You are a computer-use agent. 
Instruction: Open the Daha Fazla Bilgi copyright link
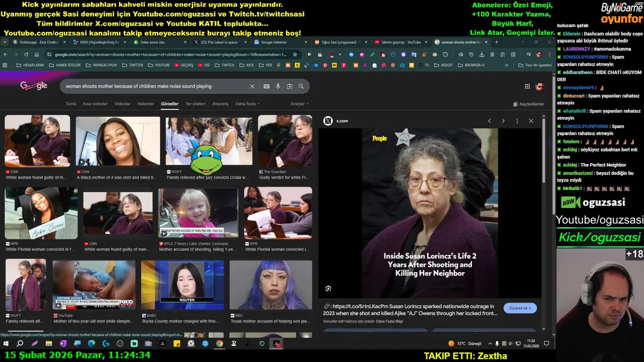[390, 321]
